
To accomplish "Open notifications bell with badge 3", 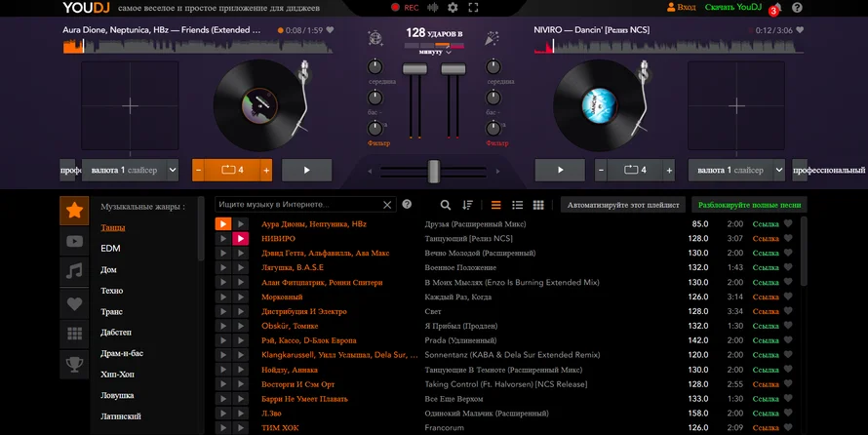I will click(776, 8).
